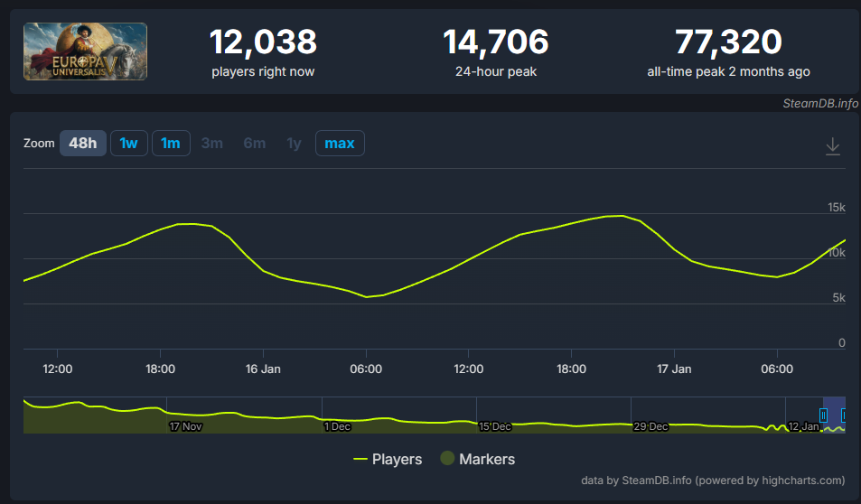
Task: Click the 15 Dec point in navigator
Action: [x=494, y=425]
